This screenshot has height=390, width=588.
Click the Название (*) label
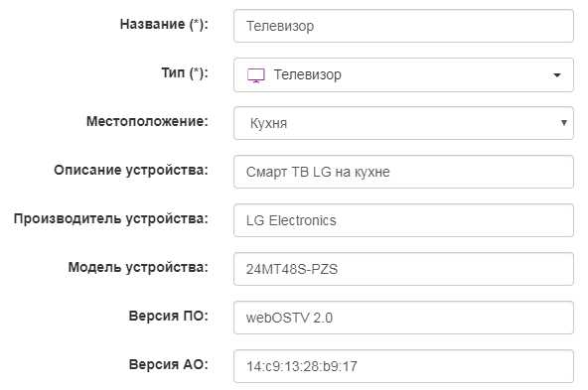(164, 25)
